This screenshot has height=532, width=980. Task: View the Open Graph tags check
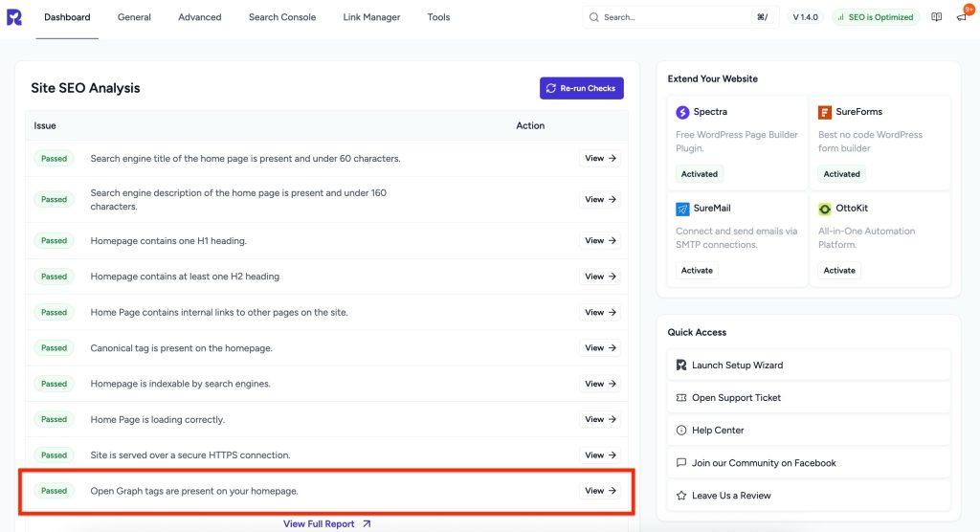[600, 491]
